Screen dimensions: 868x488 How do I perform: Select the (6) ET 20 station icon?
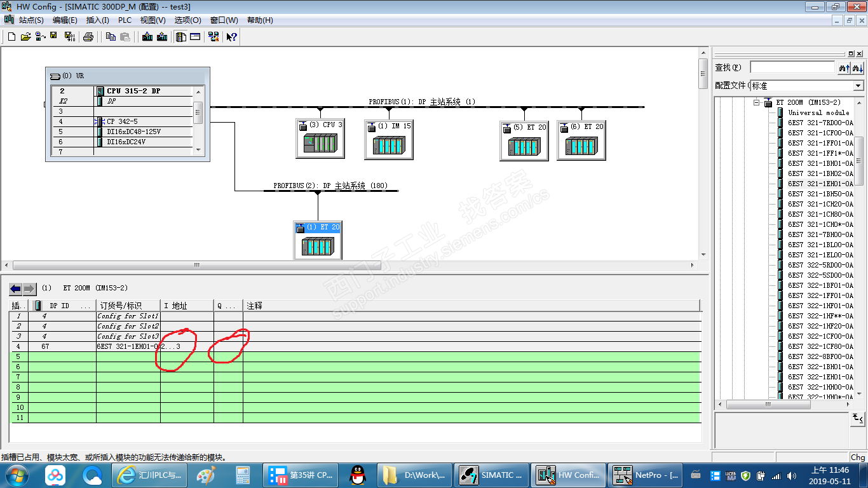tap(581, 140)
